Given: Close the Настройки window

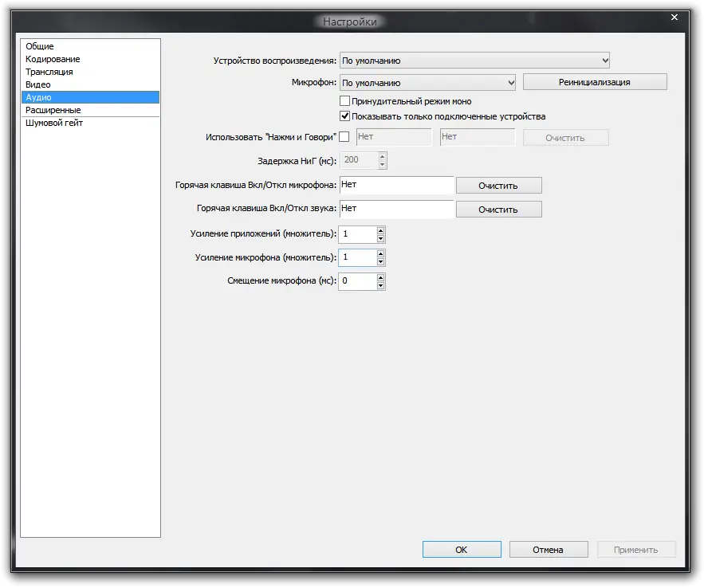Looking at the screenshot, I should 675,17.
